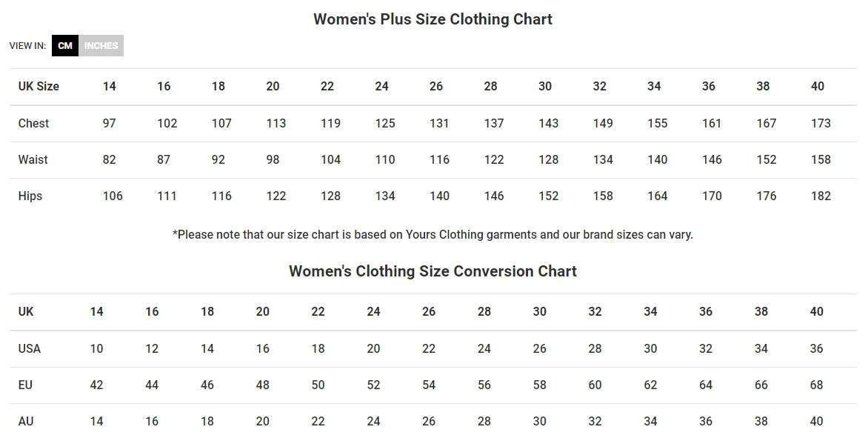The width and height of the screenshot is (868, 441).
Task: Click the chest measurement 97
Action: [x=110, y=123]
